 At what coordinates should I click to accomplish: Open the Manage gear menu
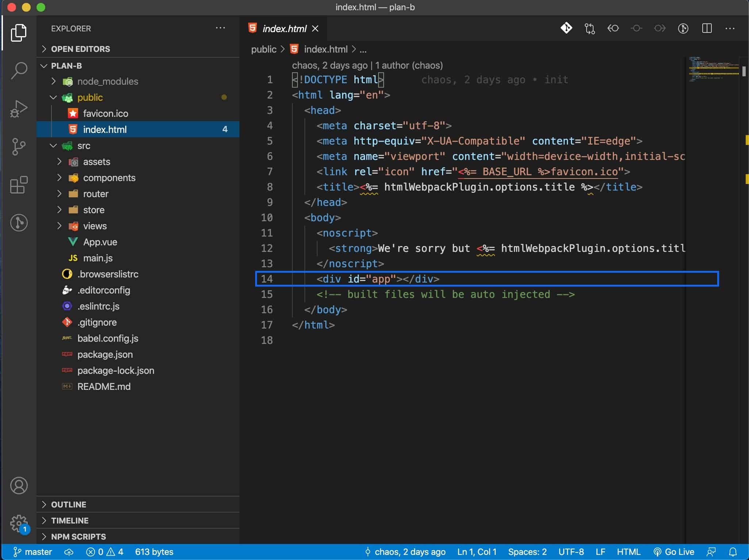coord(19,523)
